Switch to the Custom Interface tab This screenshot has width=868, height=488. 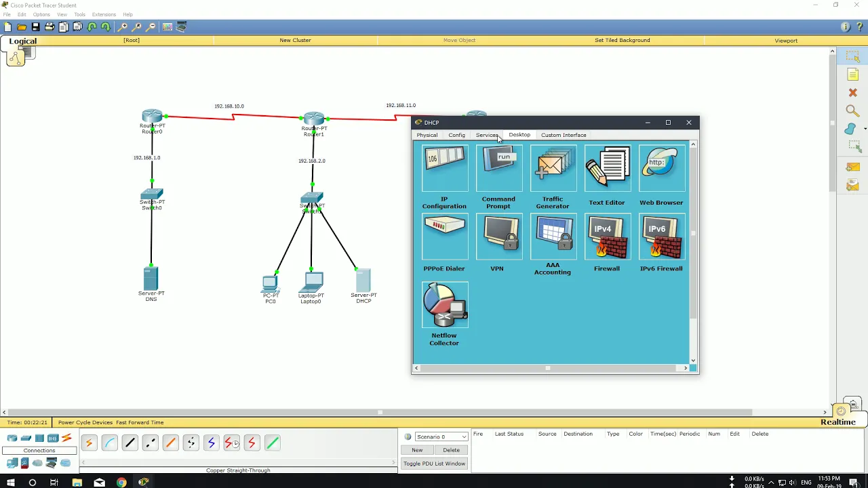coord(564,135)
